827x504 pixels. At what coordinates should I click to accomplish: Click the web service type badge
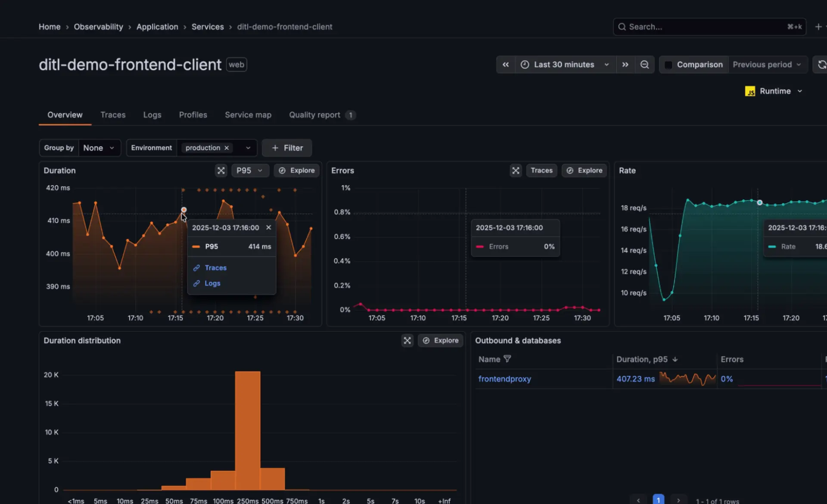(236, 65)
